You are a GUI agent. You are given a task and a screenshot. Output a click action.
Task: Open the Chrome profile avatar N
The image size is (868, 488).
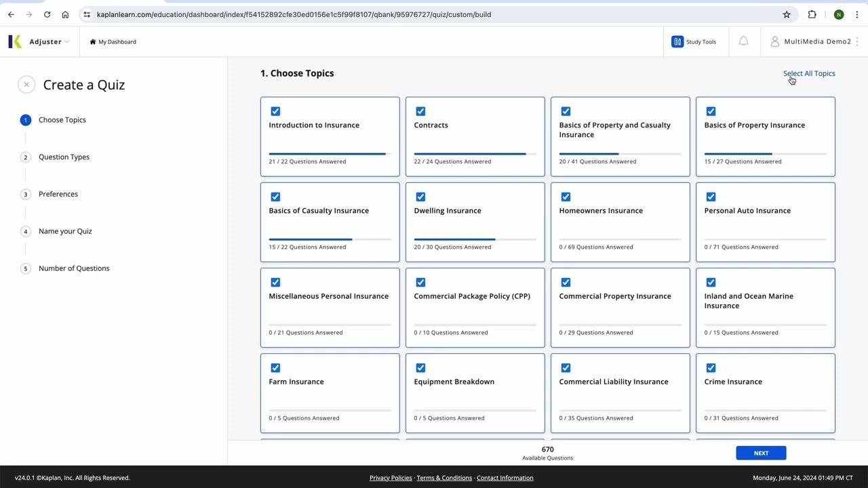(x=839, y=14)
